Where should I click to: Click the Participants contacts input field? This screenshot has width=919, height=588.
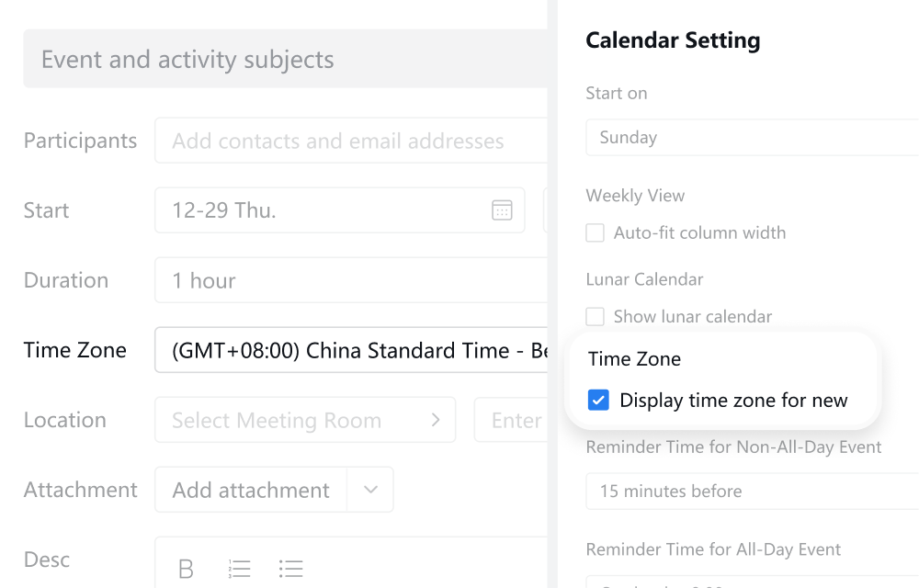pos(351,141)
